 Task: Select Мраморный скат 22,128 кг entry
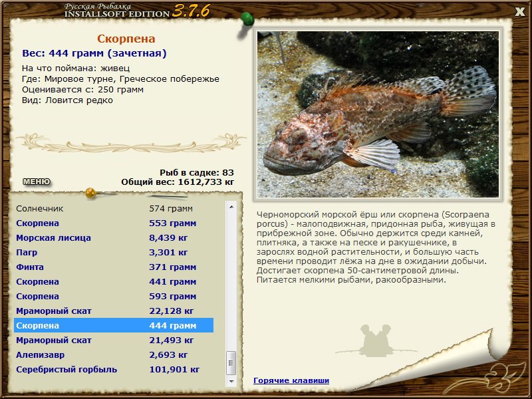point(114,311)
